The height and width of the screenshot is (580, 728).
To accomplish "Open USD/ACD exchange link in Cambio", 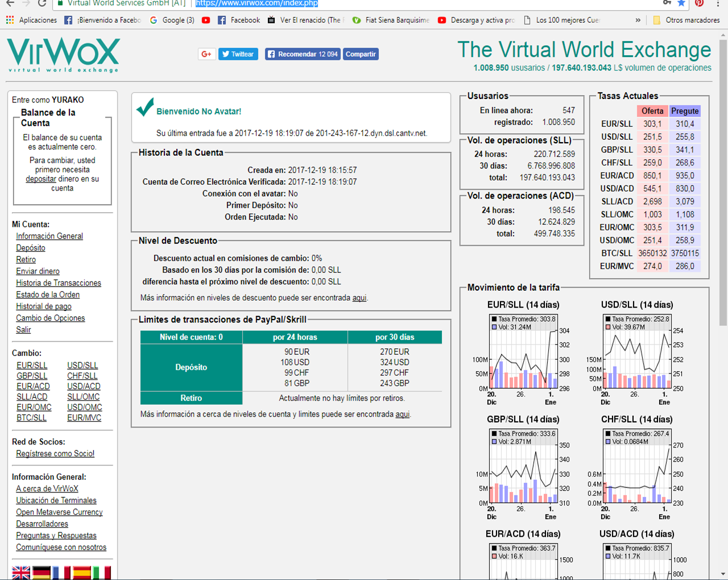I will coord(84,386).
